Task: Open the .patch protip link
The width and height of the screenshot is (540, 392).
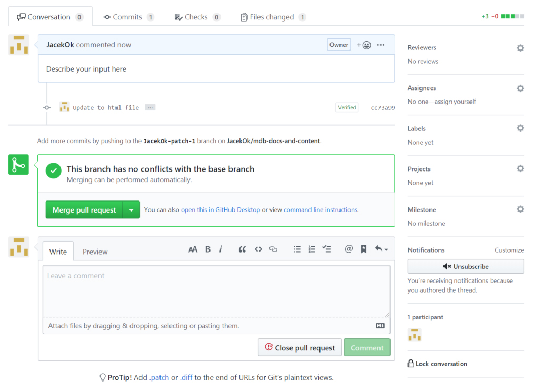Action: point(159,378)
